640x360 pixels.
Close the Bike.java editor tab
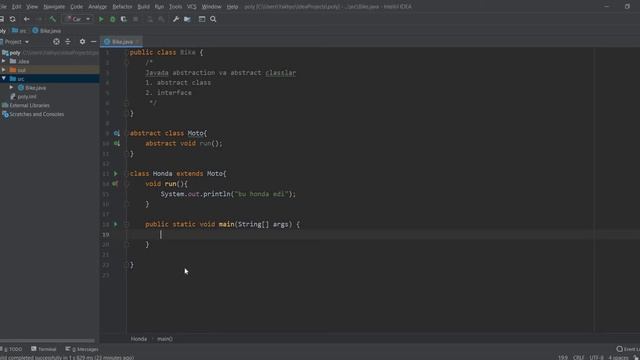click(x=138, y=42)
